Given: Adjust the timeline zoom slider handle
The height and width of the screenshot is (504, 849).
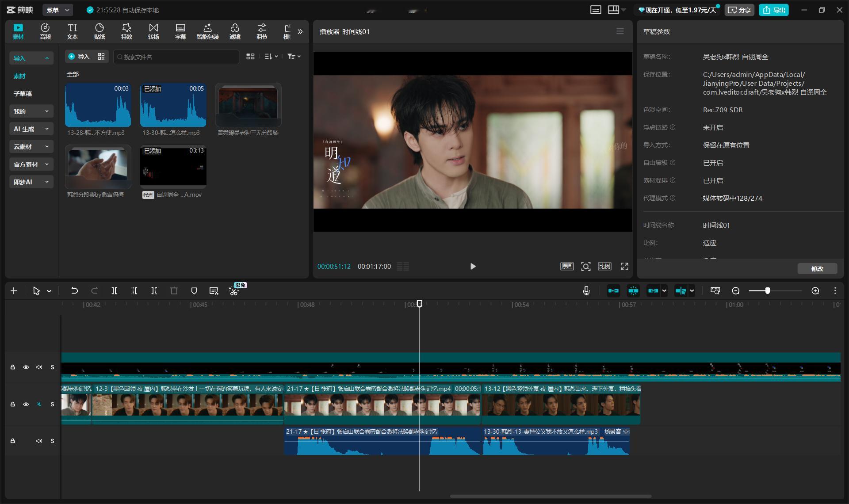Looking at the screenshot, I should (x=768, y=290).
